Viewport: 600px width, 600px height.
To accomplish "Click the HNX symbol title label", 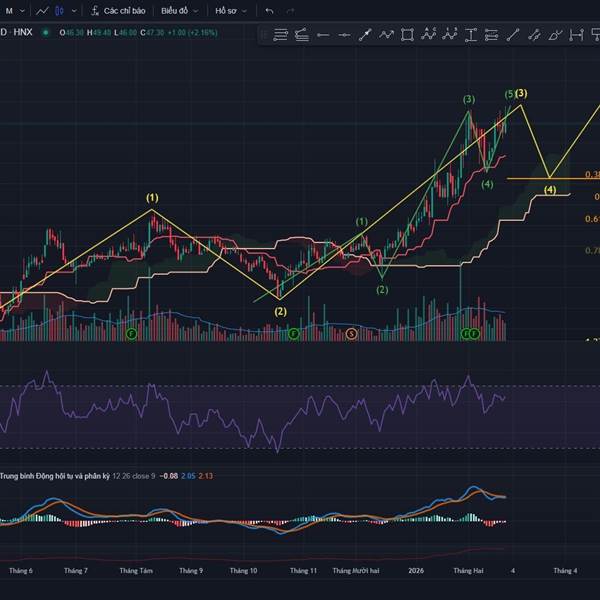I will (20, 32).
